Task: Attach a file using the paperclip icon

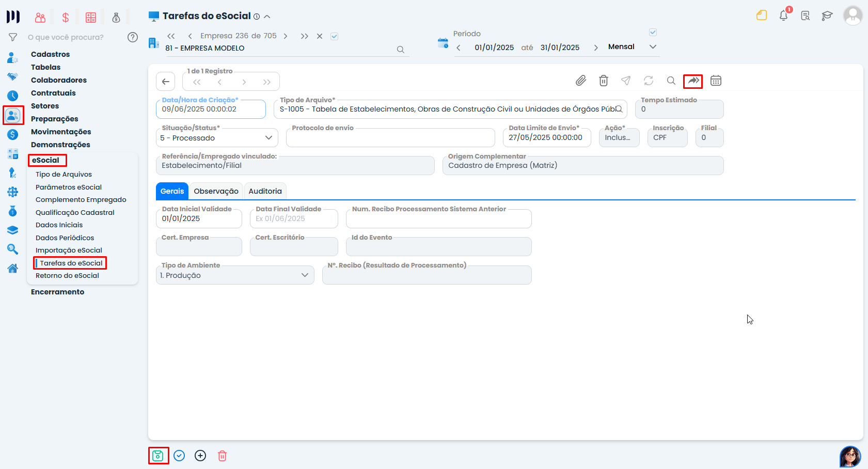Action: tap(581, 81)
